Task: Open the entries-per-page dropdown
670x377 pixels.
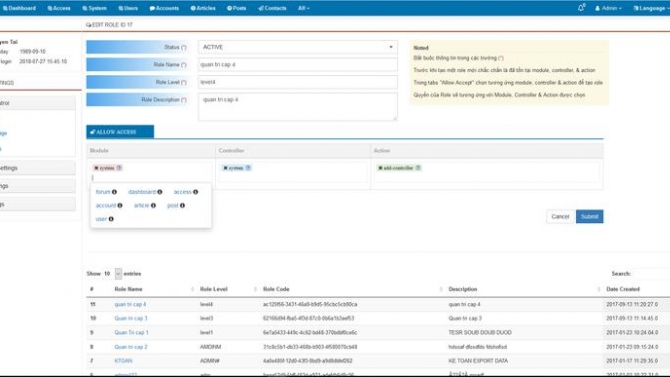Action: (x=118, y=274)
